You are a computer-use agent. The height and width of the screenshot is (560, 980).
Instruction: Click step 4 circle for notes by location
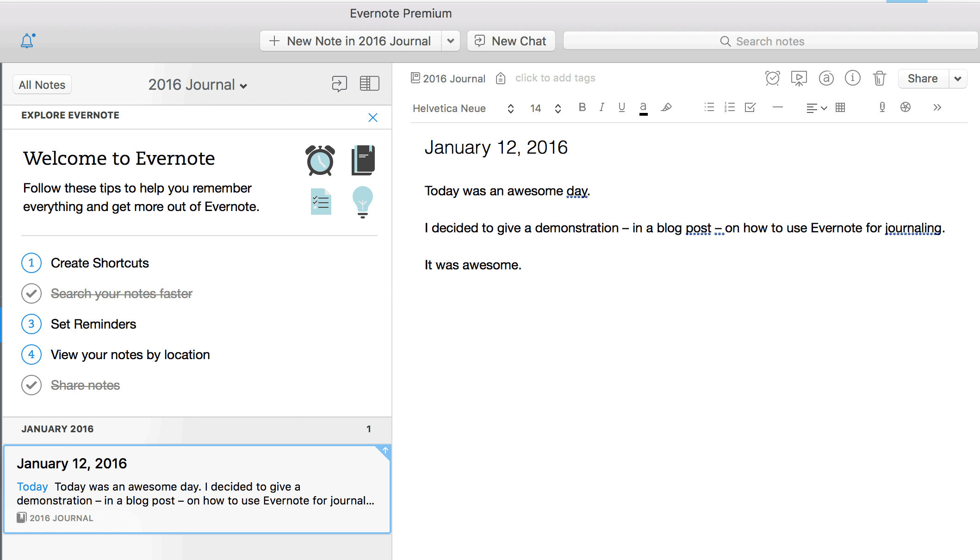coord(31,355)
